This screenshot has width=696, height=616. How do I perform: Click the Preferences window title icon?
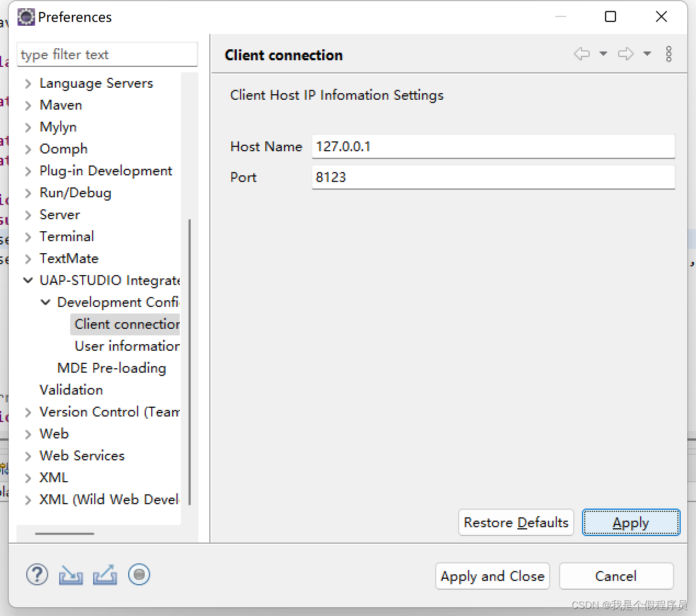point(26,17)
